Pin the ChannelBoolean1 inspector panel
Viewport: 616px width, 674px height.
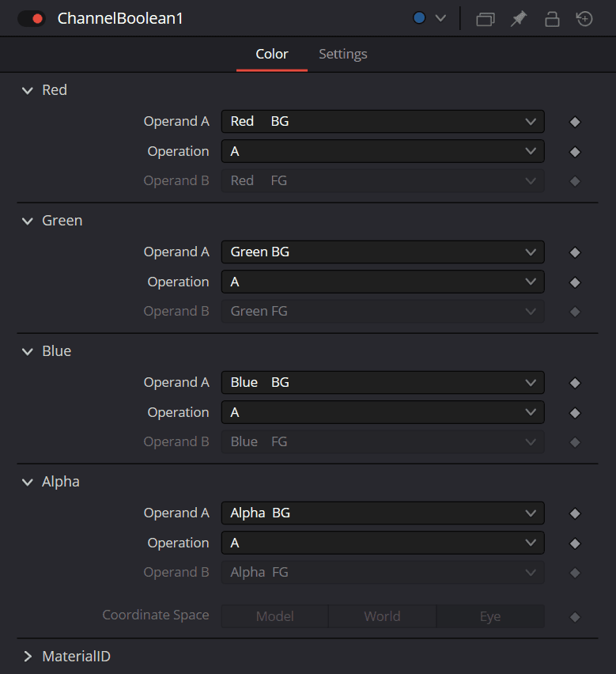(x=519, y=19)
